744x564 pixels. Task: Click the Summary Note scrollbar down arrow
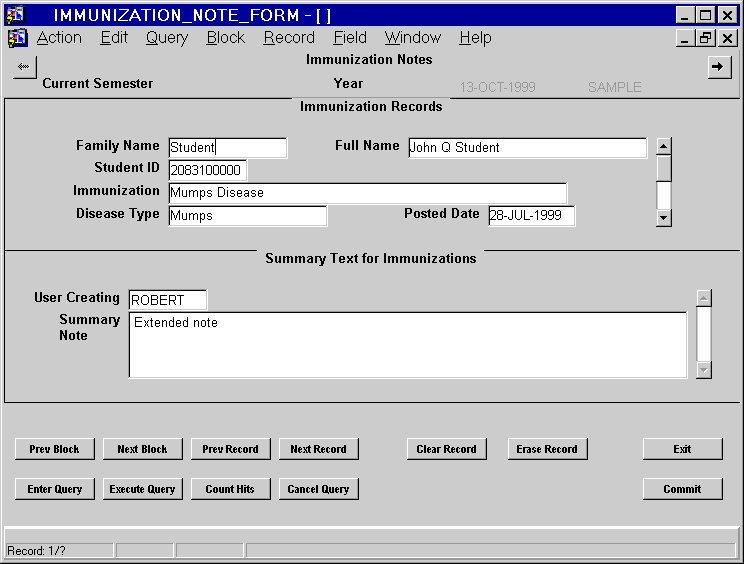point(704,370)
